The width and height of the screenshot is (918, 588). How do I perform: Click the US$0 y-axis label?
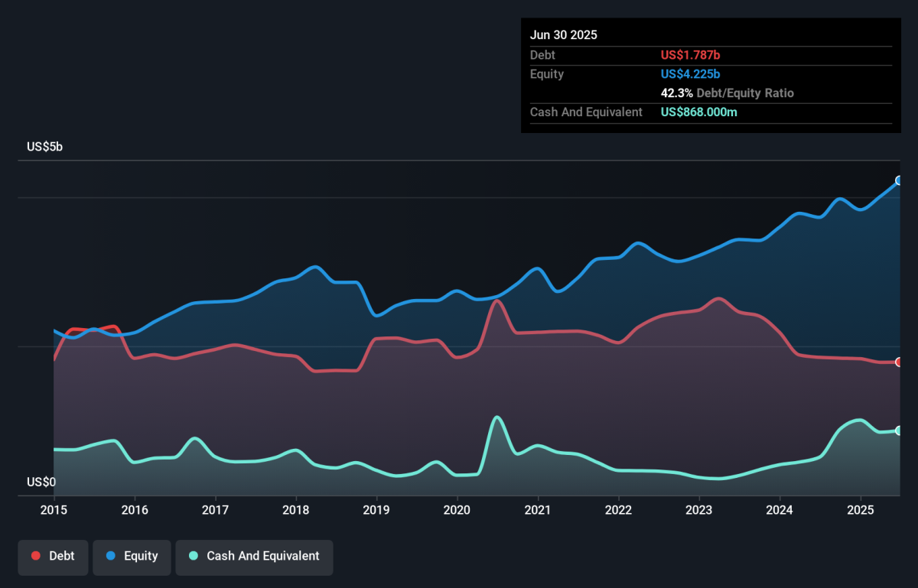pos(41,482)
